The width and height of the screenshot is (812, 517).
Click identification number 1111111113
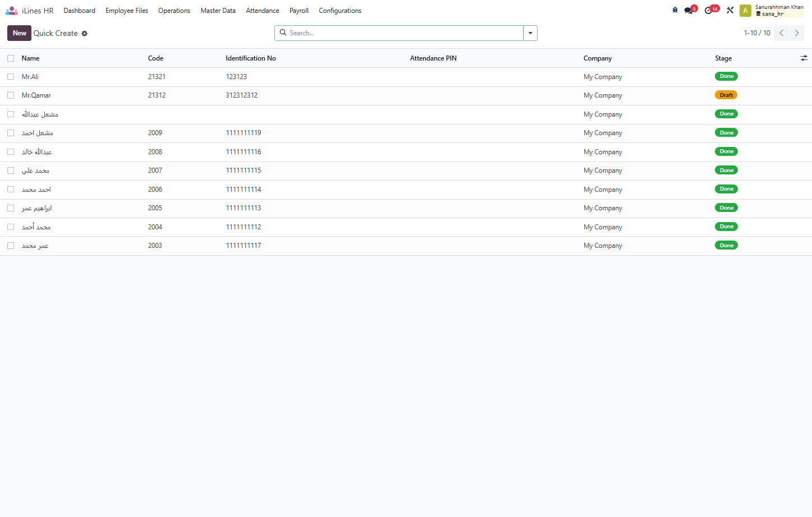coord(244,208)
